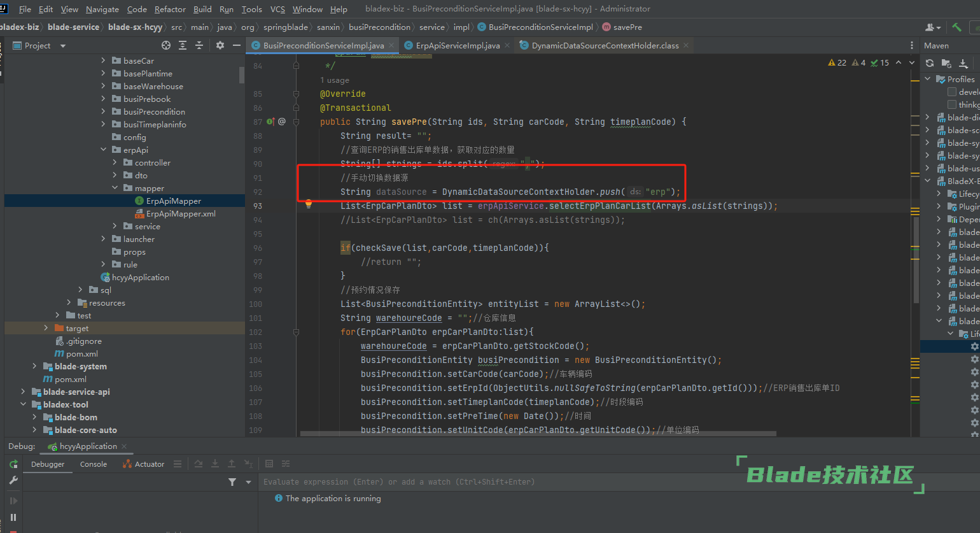980x533 pixels.
Task: Open the user account dropdown in toolbar
Action: (x=933, y=27)
